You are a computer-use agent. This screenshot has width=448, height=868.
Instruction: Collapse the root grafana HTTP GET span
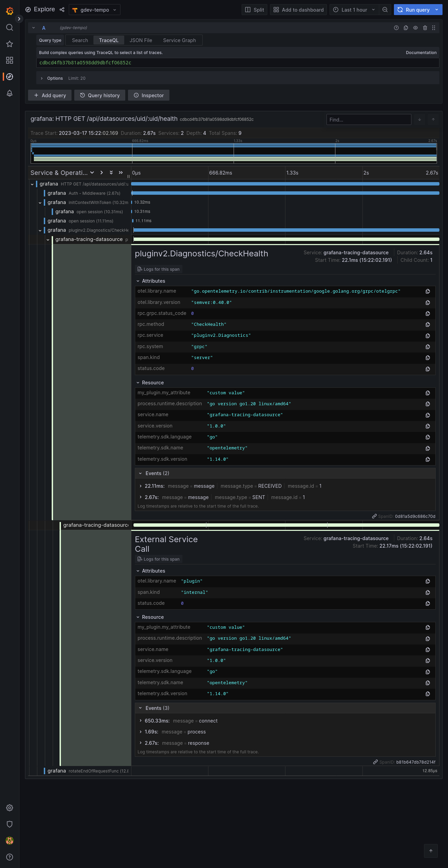32,184
